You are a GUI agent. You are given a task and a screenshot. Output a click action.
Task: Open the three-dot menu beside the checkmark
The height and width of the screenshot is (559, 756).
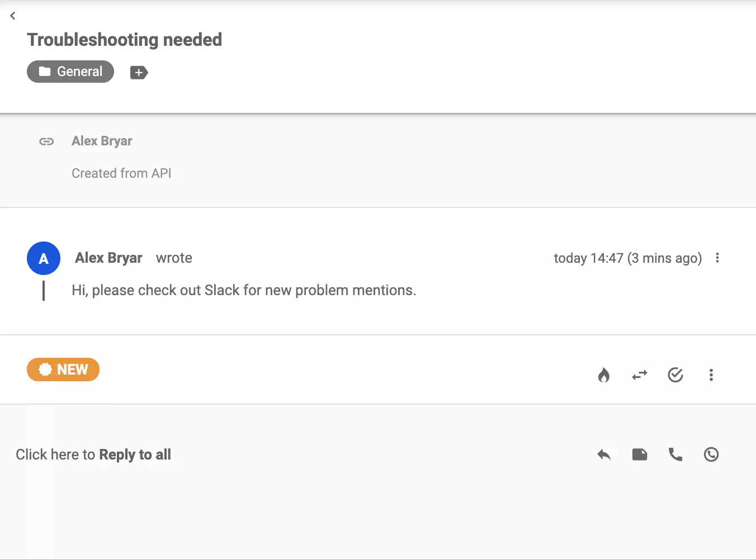pyautogui.click(x=711, y=375)
